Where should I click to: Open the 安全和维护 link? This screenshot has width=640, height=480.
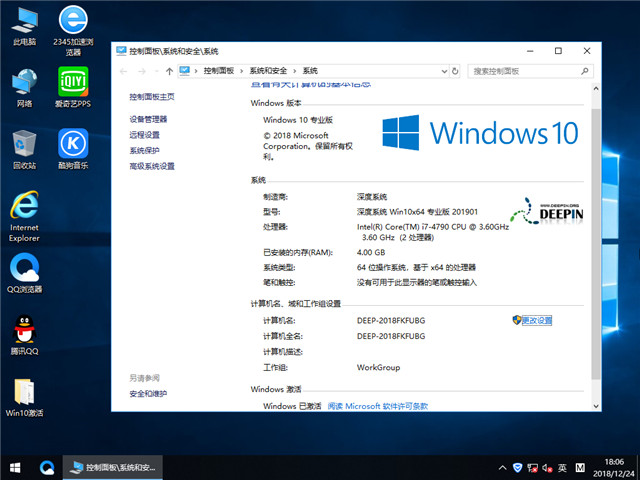click(148, 394)
